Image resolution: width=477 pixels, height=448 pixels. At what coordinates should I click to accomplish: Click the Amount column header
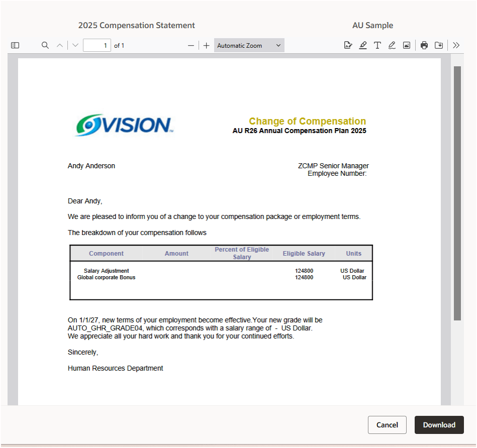176,254
